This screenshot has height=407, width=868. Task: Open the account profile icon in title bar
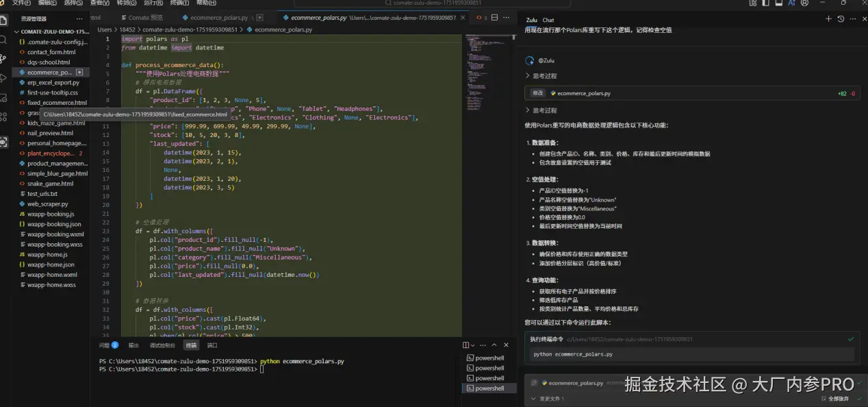point(804,3)
